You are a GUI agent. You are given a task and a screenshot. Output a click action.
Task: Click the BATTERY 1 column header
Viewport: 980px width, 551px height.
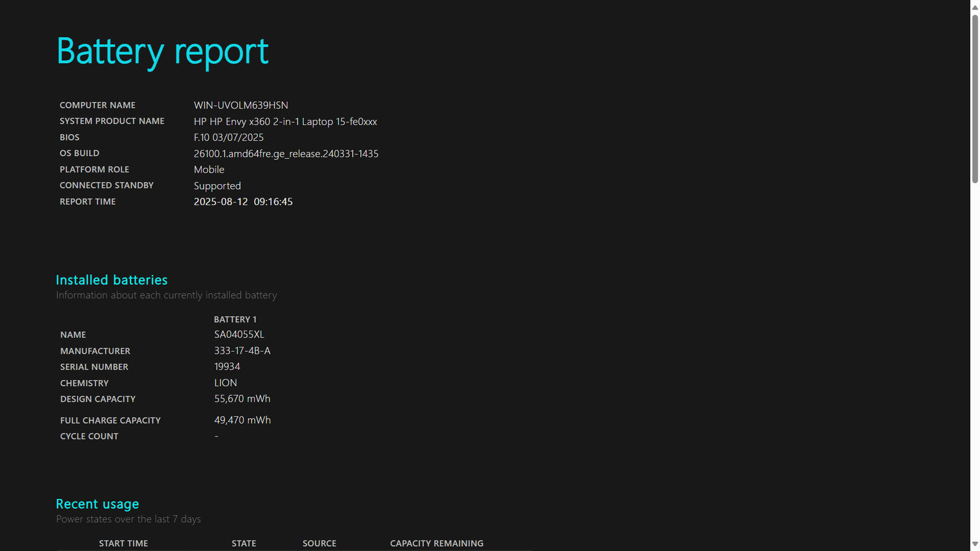(x=235, y=320)
